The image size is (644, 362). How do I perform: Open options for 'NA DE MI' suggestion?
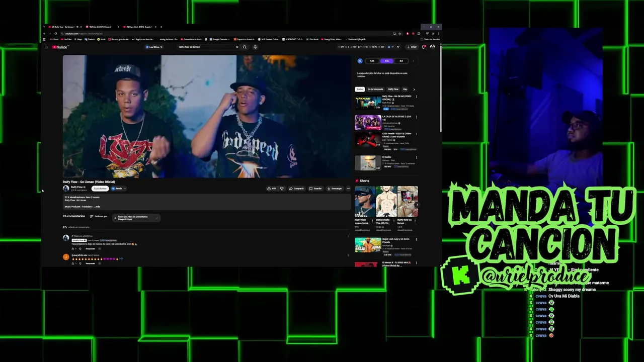[416, 97]
